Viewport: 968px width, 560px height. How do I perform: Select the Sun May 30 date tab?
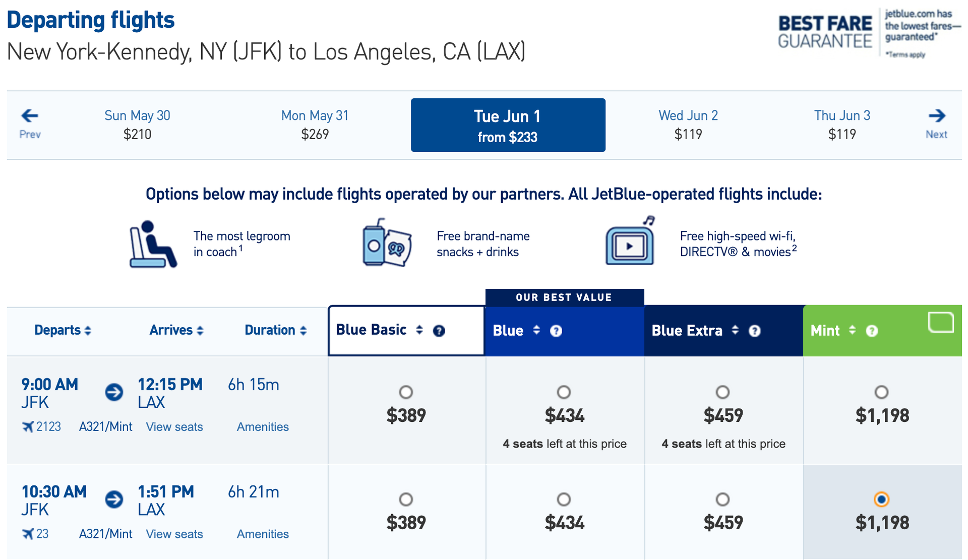[137, 124]
